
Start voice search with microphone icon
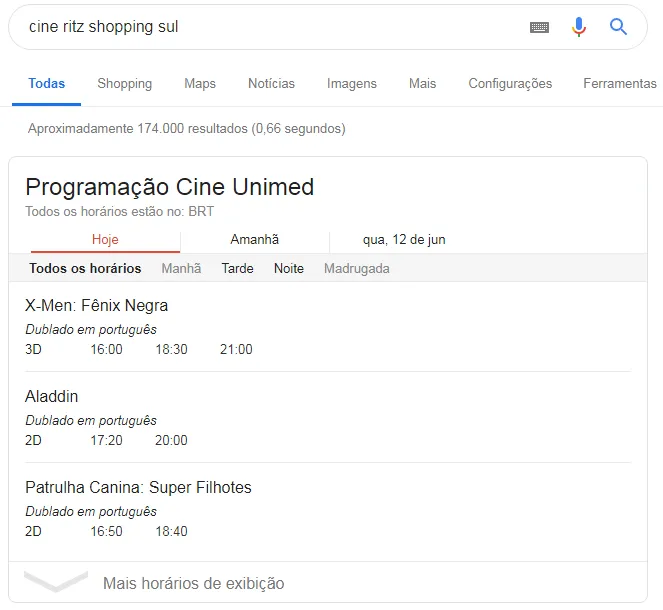(579, 27)
